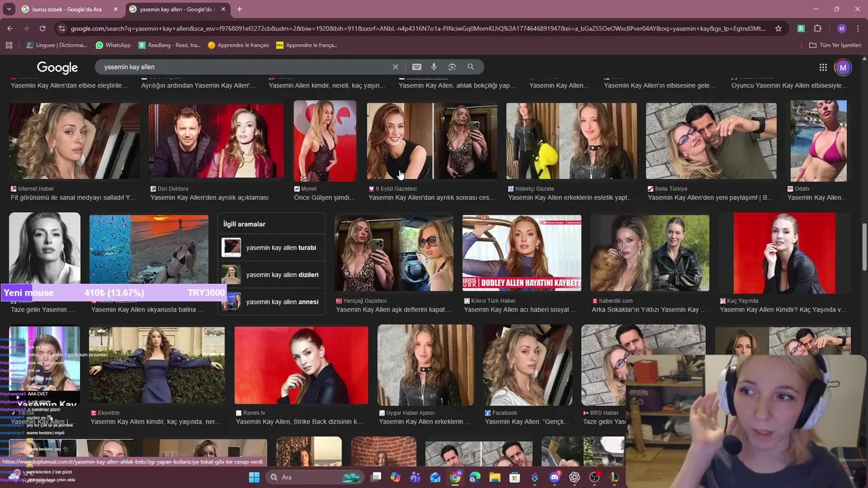Open the Internet Haber image thumbnail
This screenshot has width=868, height=488.
pos(75,141)
